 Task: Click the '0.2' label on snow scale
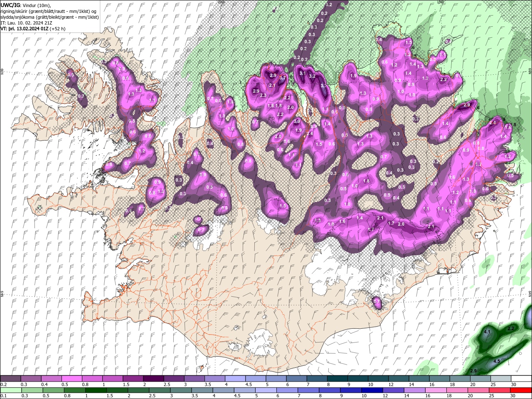(x=4, y=384)
